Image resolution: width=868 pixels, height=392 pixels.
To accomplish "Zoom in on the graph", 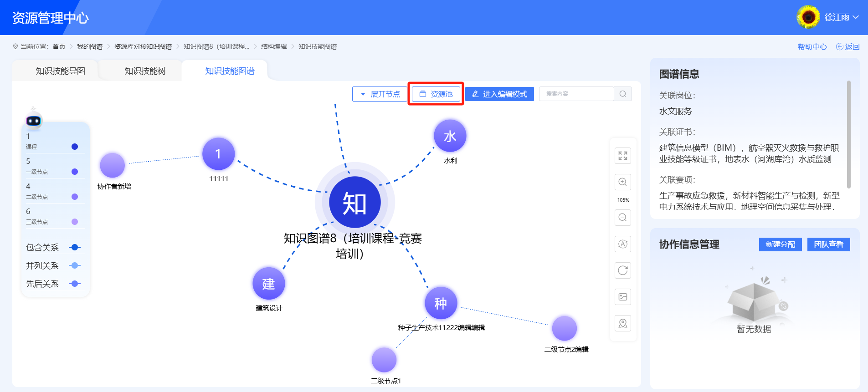I will click(x=623, y=182).
